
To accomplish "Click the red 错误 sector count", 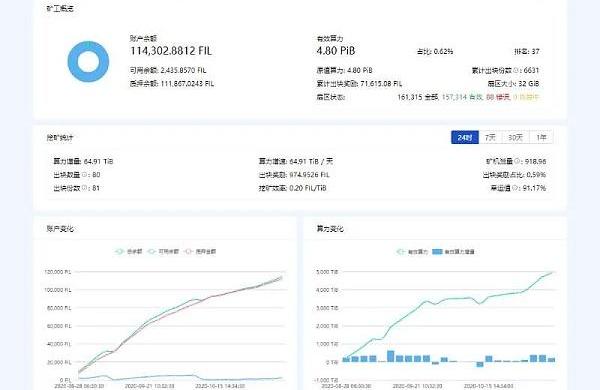I will coord(498,97).
